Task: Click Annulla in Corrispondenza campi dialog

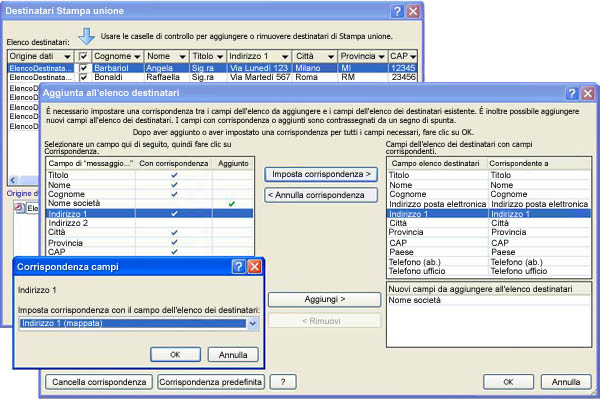Action: [233, 355]
